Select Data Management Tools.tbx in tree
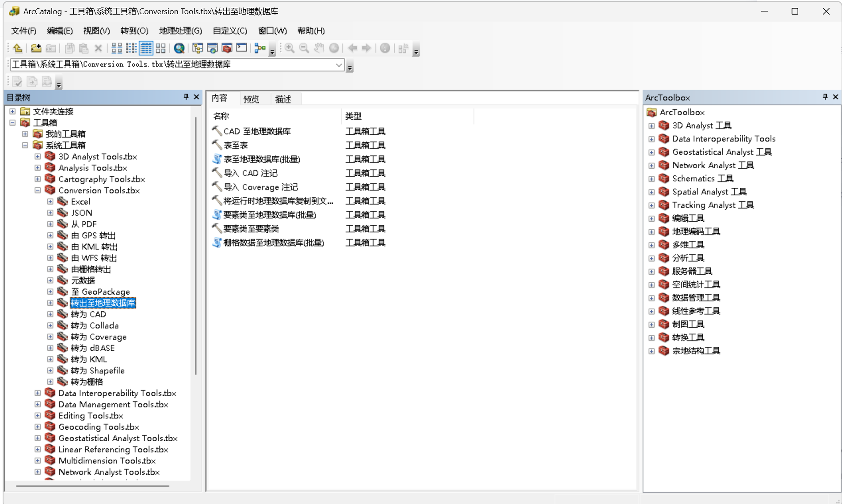The height and width of the screenshot is (504, 842). (113, 405)
